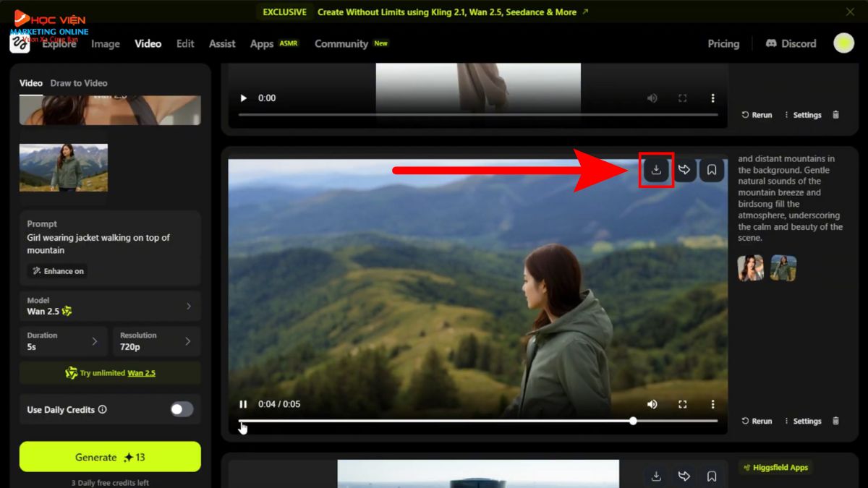This screenshot has height=488, width=868.
Task: Open the Community tab
Action: [341, 43]
